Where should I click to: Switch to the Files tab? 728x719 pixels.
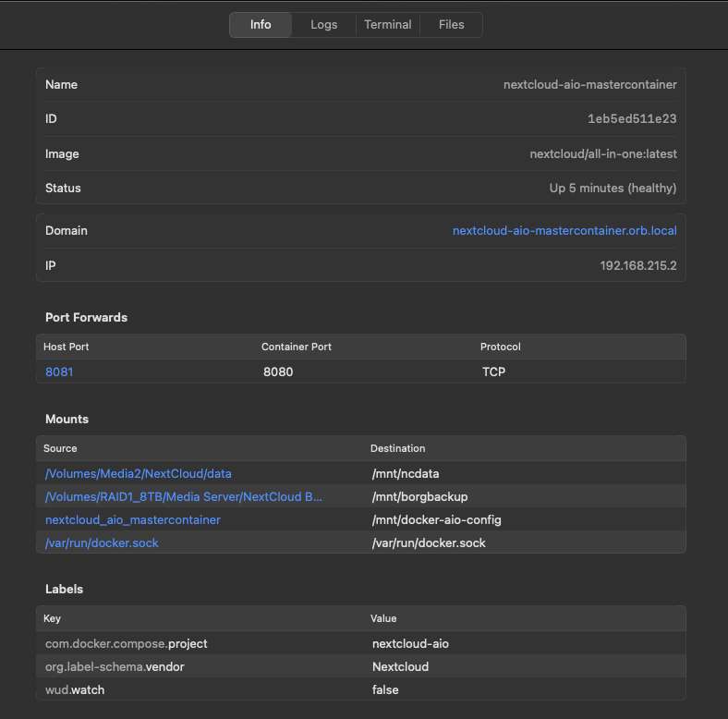(451, 25)
